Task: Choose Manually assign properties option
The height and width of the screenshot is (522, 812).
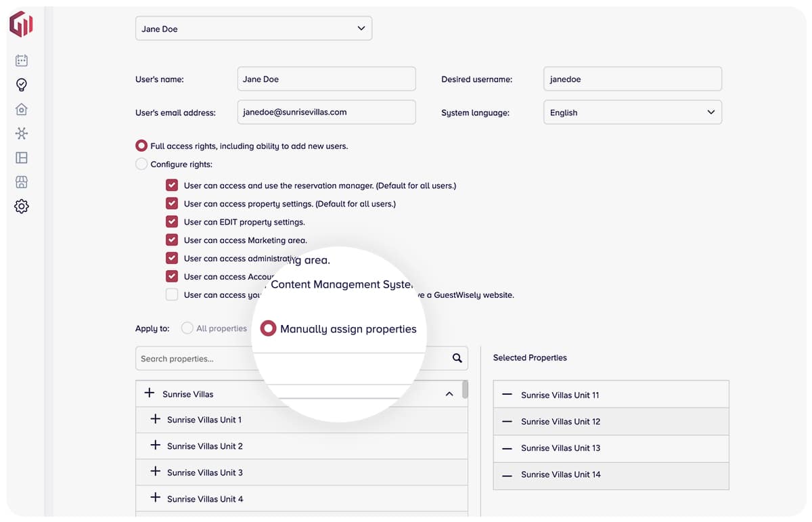Action: pyautogui.click(x=269, y=328)
